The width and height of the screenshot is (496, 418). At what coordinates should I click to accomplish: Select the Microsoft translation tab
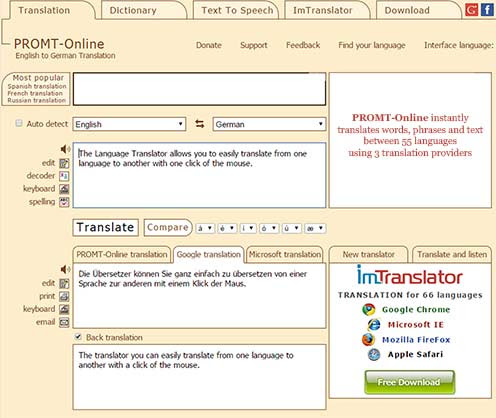[285, 255]
